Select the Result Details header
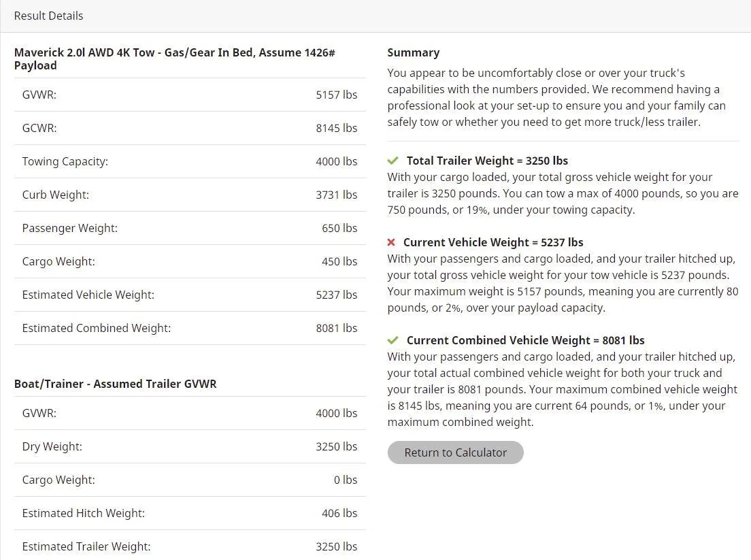 [x=48, y=16]
